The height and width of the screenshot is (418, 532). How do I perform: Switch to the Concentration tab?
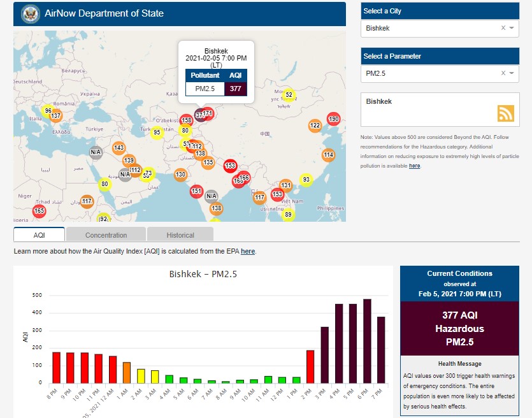coord(106,234)
